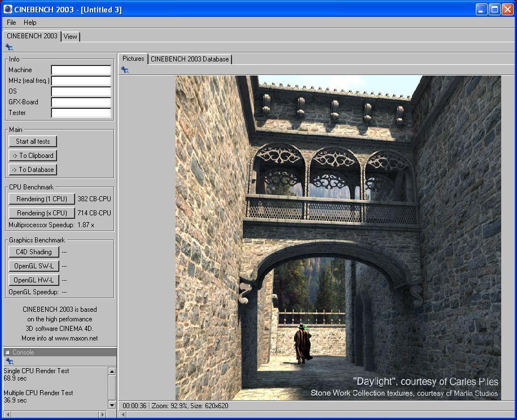The width and height of the screenshot is (517, 420).
Task: Minimize the CINEBENCH 2003 window
Action: click(481, 9)
